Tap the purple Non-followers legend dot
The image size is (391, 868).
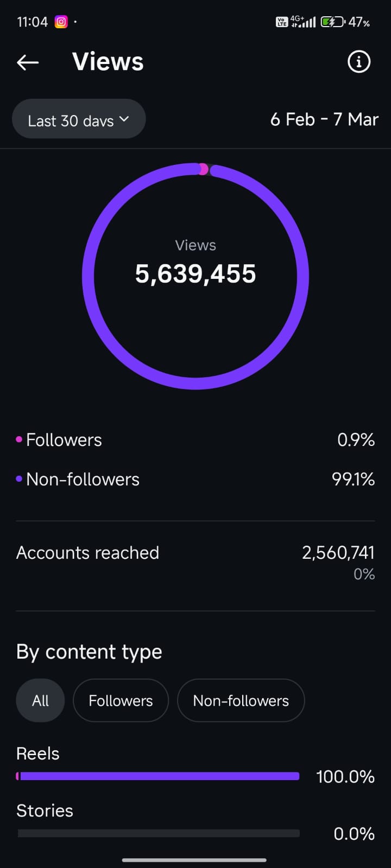(x=19, y=479)
